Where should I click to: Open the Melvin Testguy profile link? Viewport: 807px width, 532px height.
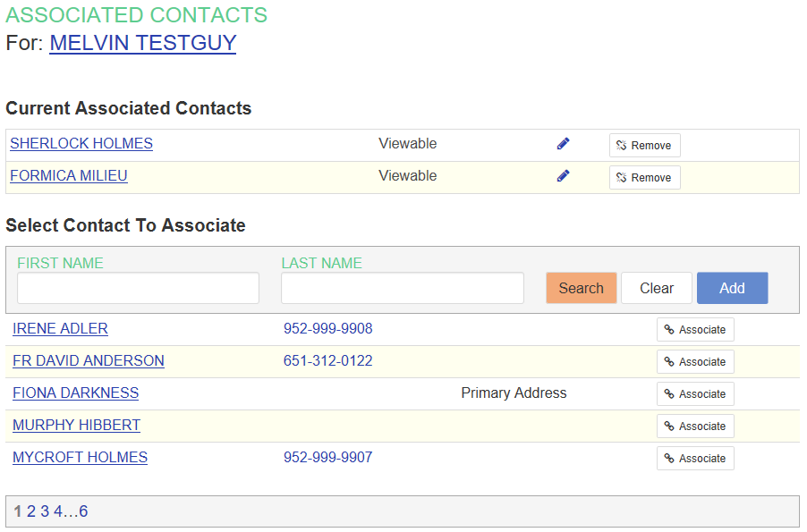click(142, 43)
